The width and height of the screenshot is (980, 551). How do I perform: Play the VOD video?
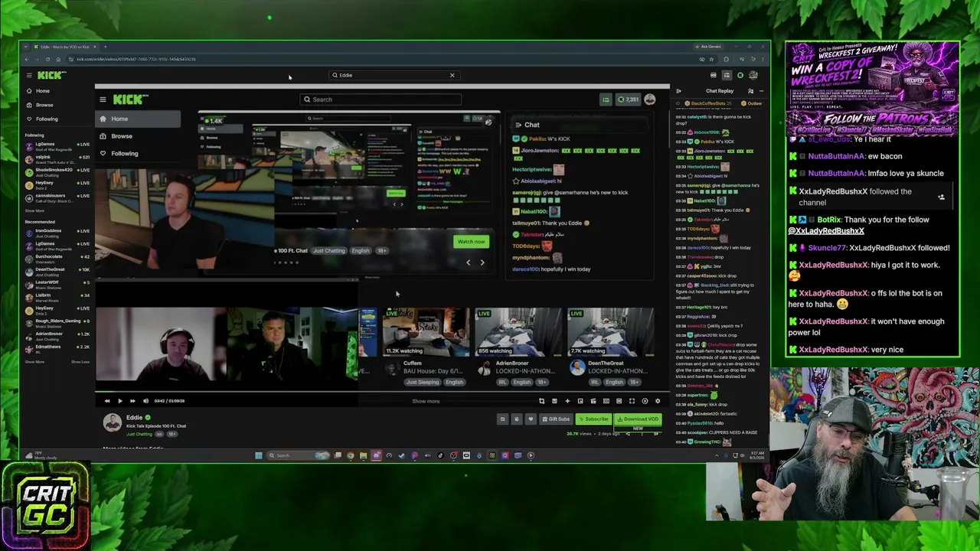click(x=119, y=401)
